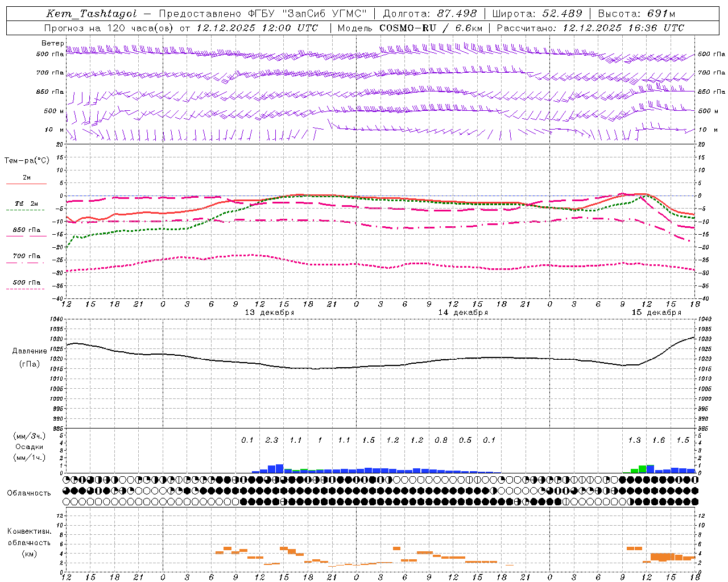Screen dimensions: 728x582
Task: Click the 14 декабря date label
Action: coord(463,313)
